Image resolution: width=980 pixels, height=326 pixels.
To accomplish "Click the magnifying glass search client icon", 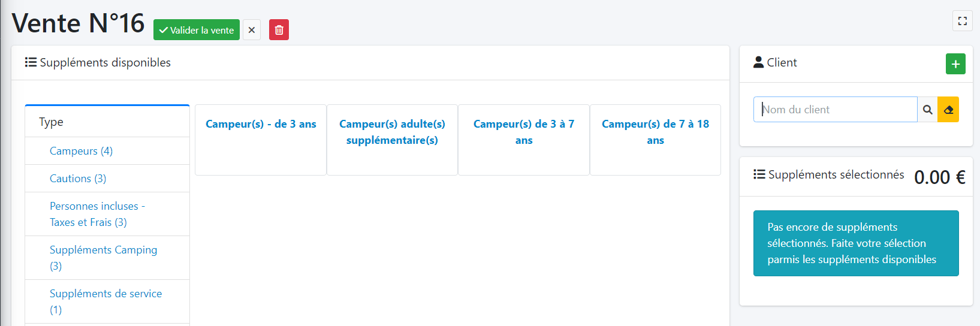I will (927, 110).
